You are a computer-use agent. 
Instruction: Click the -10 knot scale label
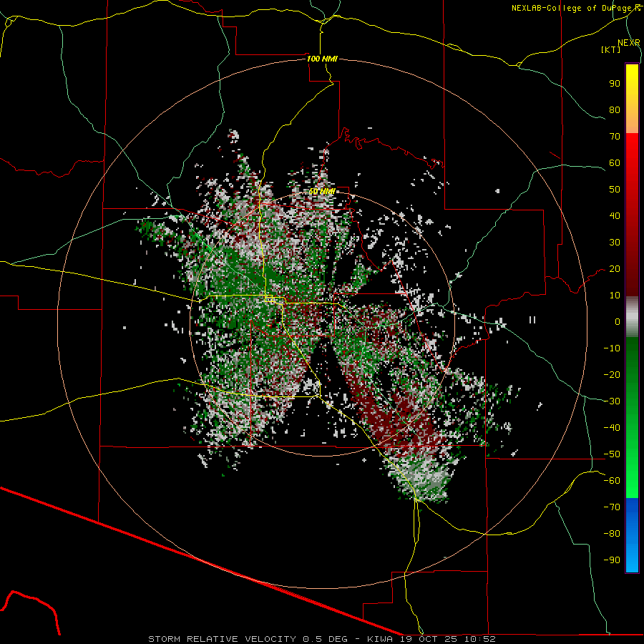612,348
